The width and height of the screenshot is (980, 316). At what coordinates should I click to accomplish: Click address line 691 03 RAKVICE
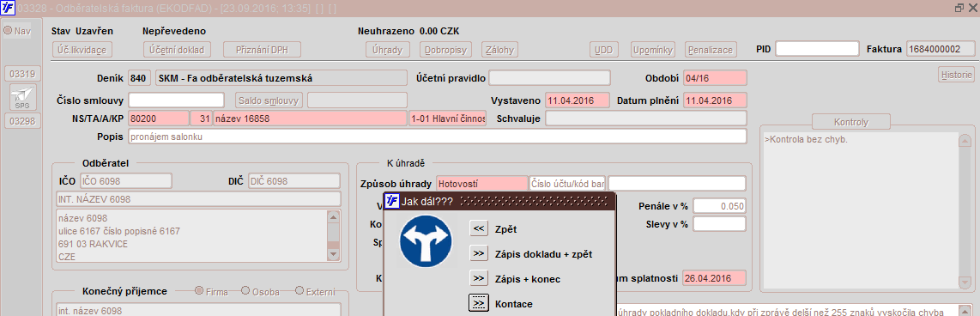[x=93, y=243]
